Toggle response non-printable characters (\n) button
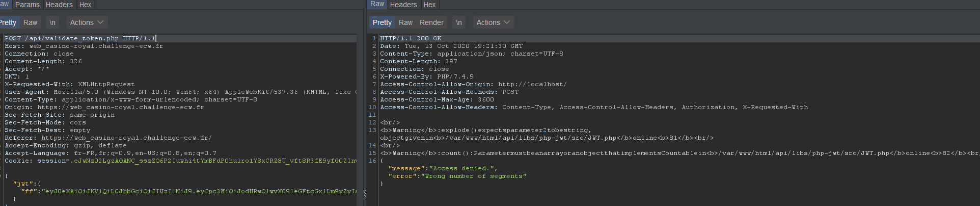 pyautogui.click(x=459, y=22)
